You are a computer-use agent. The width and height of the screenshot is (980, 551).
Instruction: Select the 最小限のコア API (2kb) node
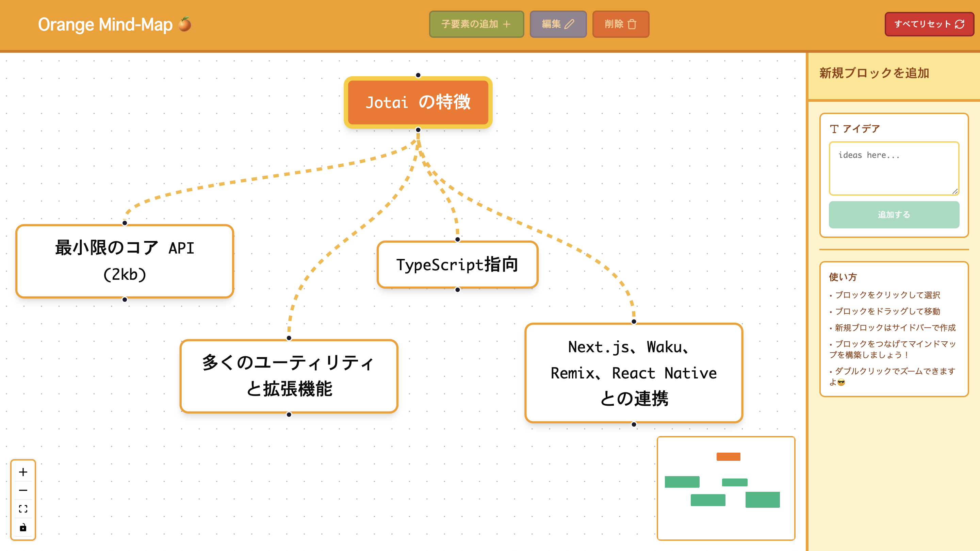(x=125, y=261)
